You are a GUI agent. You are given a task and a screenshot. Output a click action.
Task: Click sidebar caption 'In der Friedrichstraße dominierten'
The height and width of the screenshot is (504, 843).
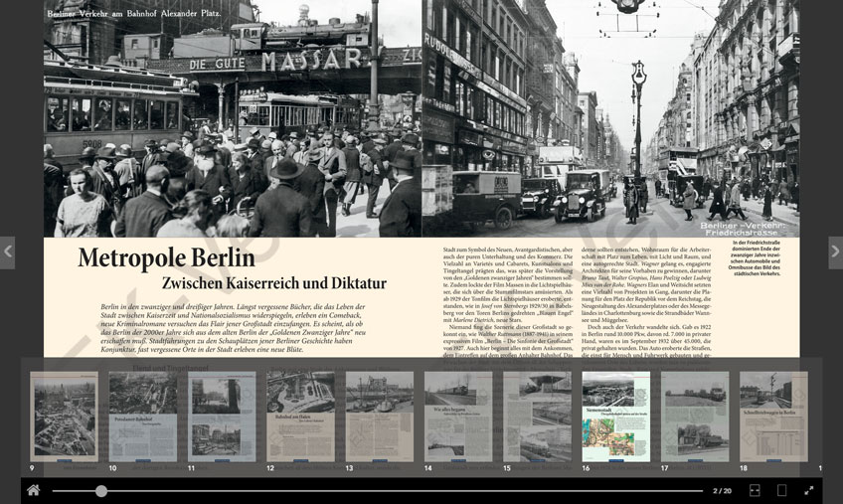[x=755, y=258]
